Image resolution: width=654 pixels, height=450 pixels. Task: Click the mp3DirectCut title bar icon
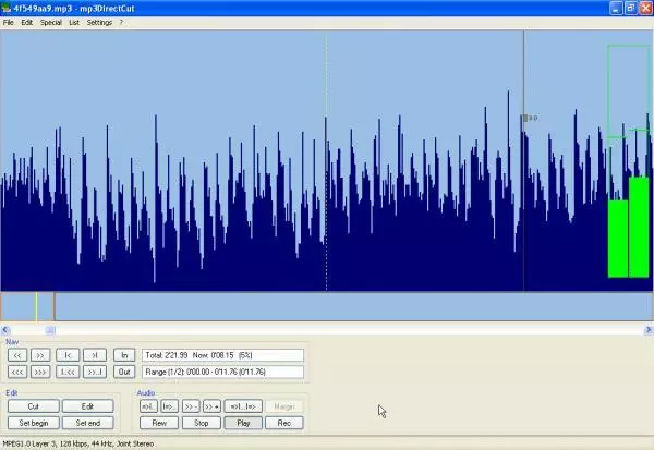6,8
